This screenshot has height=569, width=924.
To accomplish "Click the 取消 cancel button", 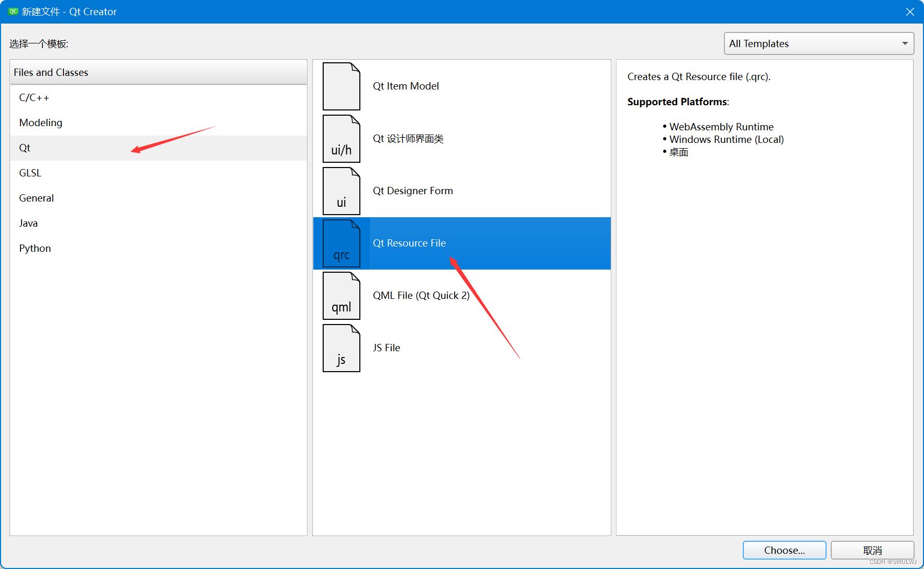I will [x=872, y=550].
